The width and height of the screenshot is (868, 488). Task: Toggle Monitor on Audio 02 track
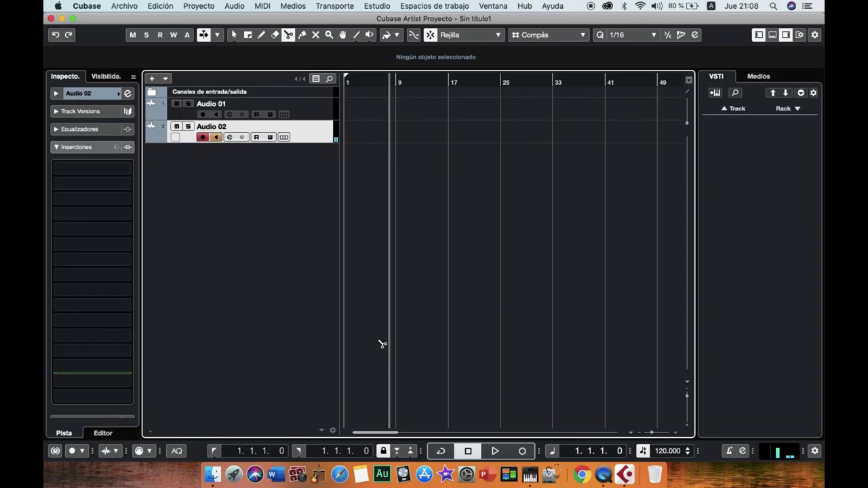click(216, 138)
